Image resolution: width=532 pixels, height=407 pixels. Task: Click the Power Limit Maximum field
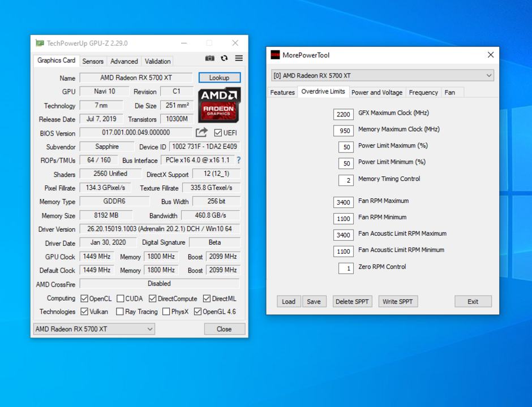(346, 147)
